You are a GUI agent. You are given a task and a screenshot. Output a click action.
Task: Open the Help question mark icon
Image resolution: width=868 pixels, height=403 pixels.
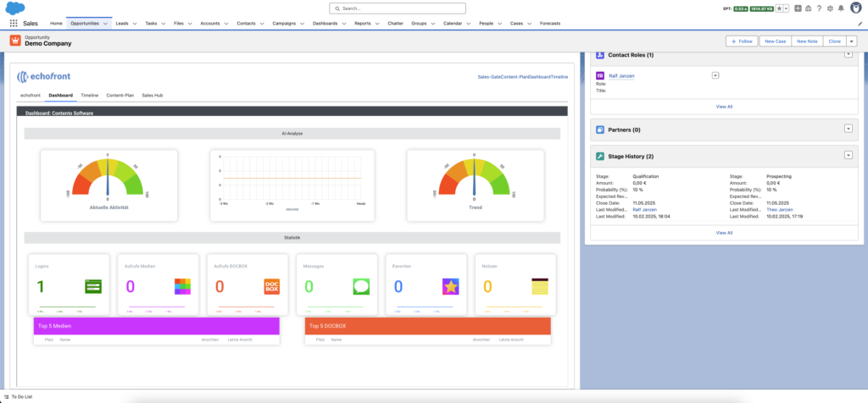coord(819,8)
